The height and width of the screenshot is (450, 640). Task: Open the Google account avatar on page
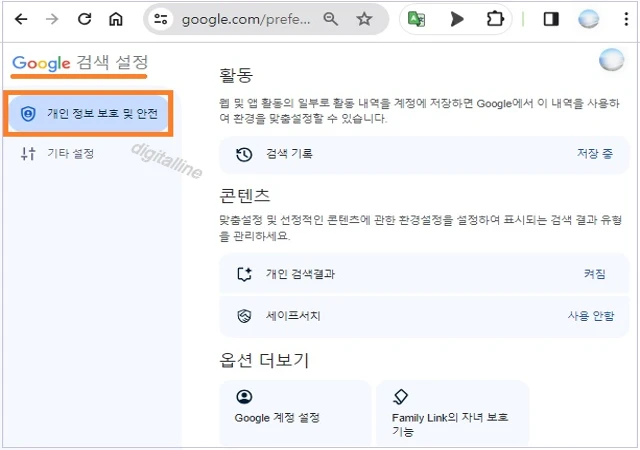pos(611,60)
